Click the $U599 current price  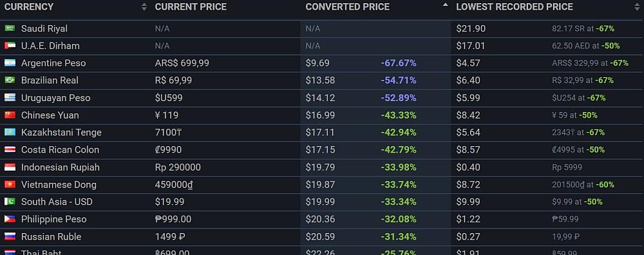(x=169, y=98)
